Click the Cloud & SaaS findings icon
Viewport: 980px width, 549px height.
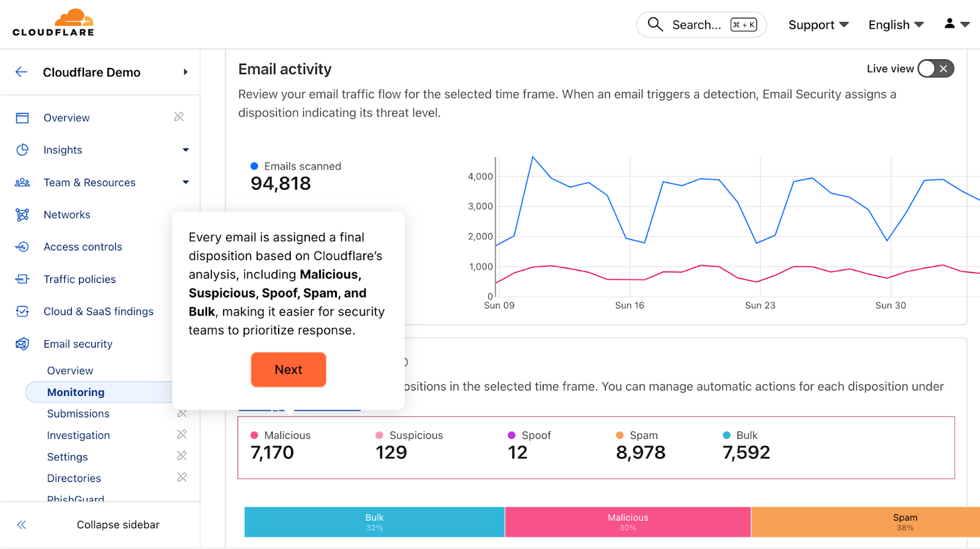click(x=22, y=312)
